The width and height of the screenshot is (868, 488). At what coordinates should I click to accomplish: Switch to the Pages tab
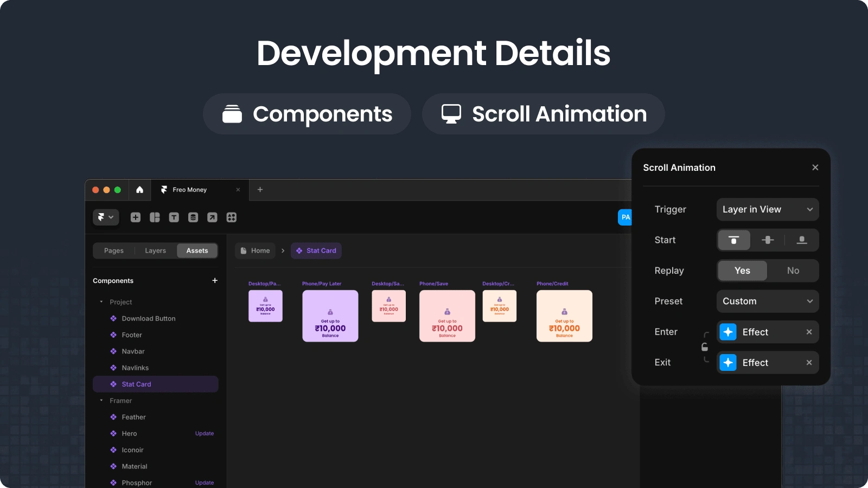(114, 251)
